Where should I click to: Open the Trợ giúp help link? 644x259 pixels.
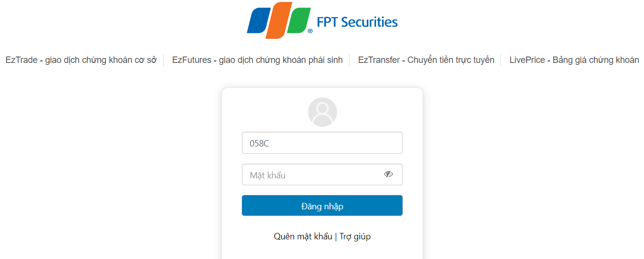tap(355, 236)
